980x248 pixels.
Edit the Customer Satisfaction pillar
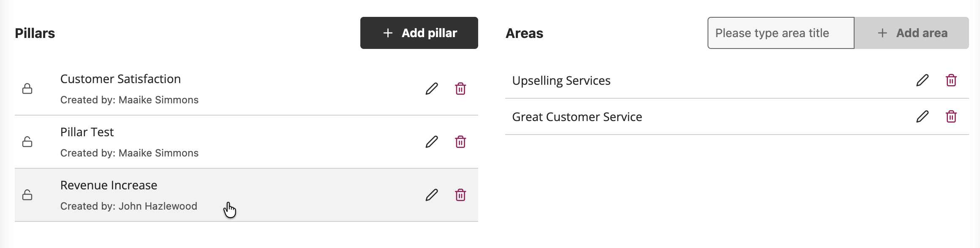click(x=431, y=89)
